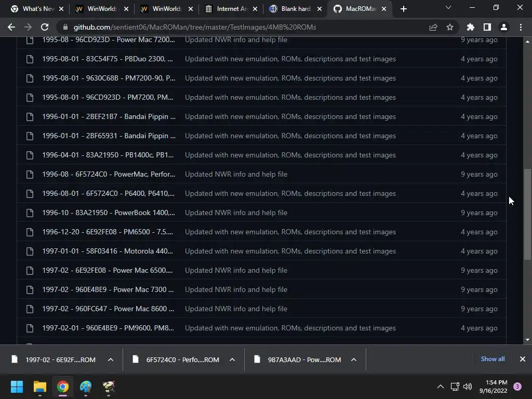The height and width of the screenshot is (399, 532).
Task: Click the address bar URL
Action: 195,27
